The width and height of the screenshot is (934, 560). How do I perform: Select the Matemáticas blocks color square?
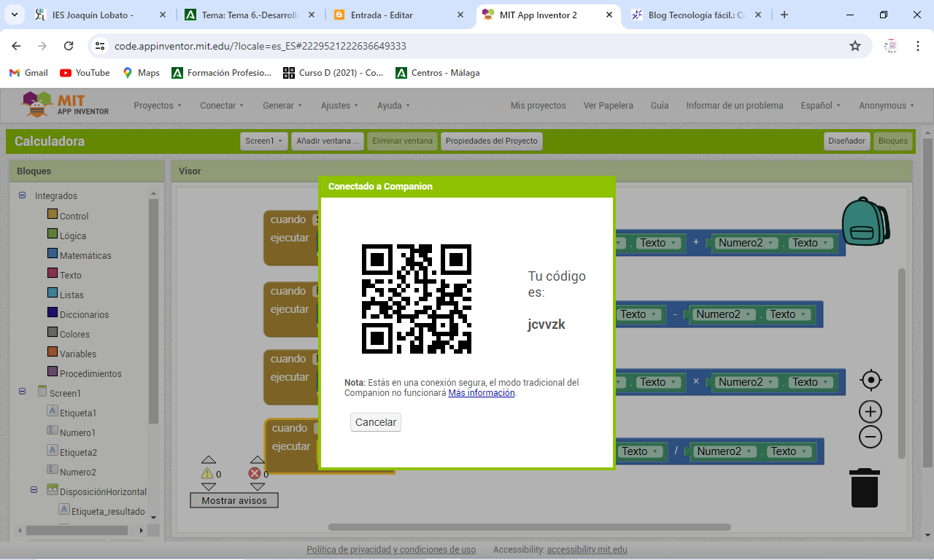[53, 254]
